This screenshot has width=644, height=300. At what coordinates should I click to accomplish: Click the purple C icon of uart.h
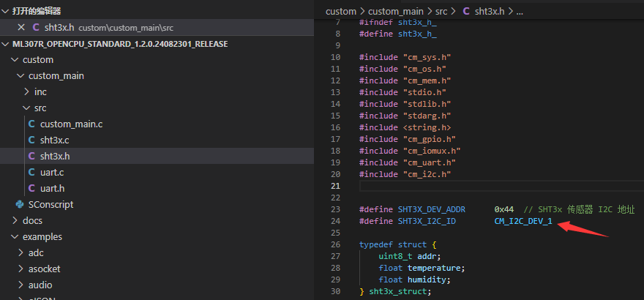pos(31,188)
